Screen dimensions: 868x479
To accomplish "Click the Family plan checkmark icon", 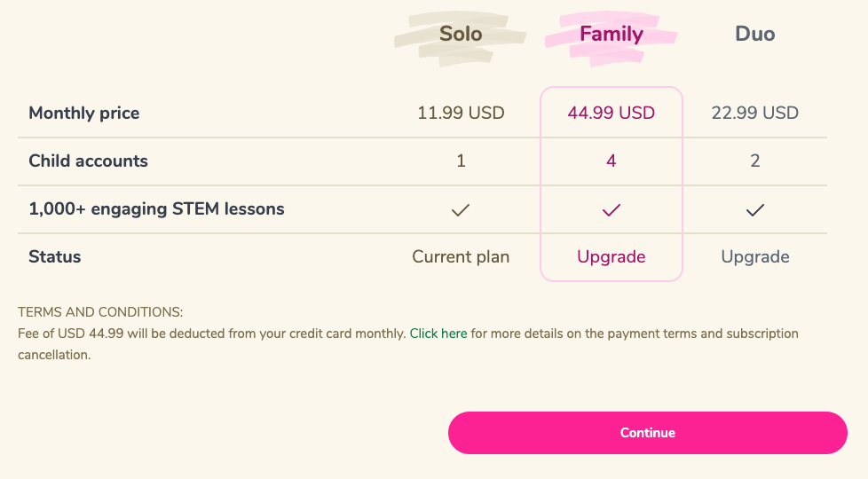I will [612, 210].
